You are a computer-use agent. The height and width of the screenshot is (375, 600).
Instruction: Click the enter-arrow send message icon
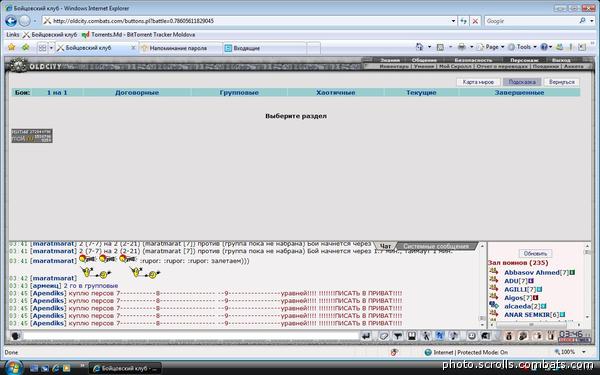pos(366,336)
